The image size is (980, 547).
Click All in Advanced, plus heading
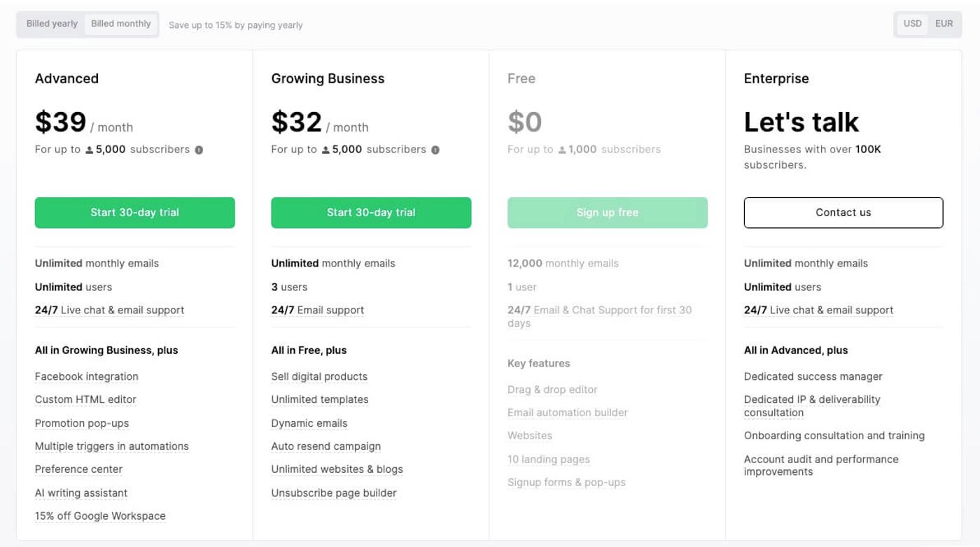click(796, 350)
